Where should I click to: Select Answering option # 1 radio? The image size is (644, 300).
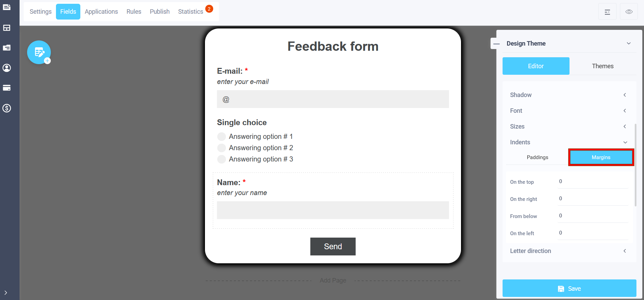click(x=222, y=136)
